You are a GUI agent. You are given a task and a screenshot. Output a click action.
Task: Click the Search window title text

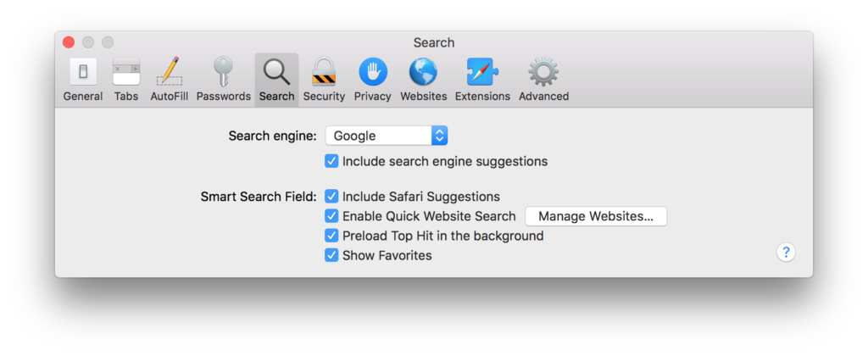point(434,42)
